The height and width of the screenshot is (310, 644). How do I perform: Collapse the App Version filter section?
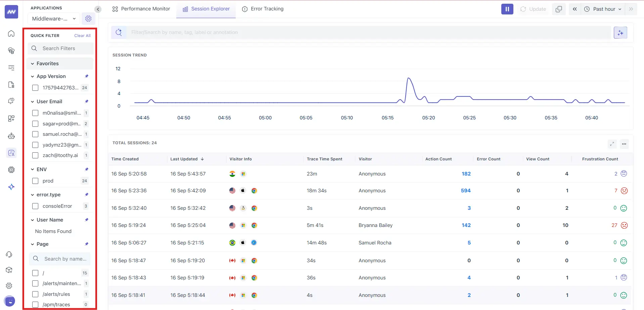32,76
